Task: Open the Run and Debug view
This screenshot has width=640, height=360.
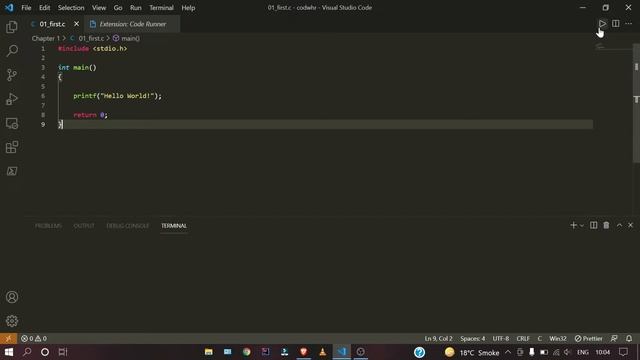Action: click(12, 99)
